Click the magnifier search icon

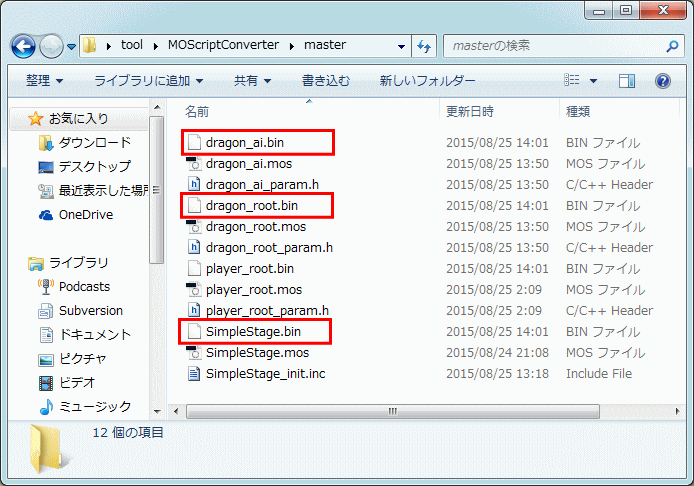(x=672, y=46)
